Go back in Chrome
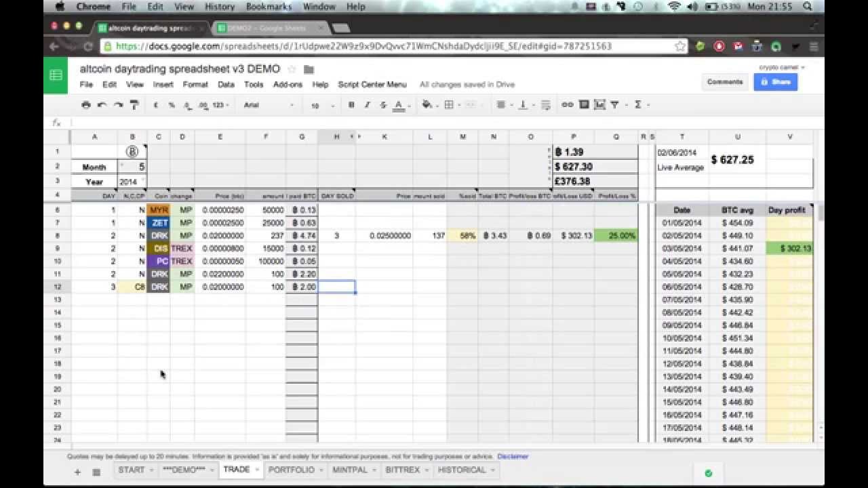Image resolution: width=868 pixels, height=488 pixels. (54, 47)
